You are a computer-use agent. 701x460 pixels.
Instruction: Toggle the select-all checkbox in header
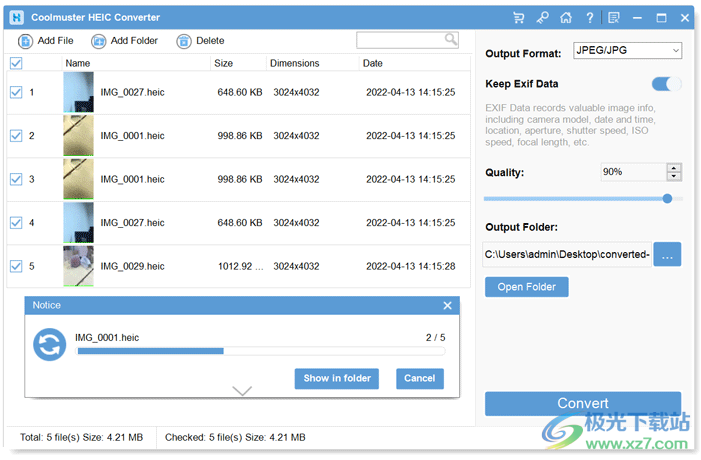click(16, 63)
